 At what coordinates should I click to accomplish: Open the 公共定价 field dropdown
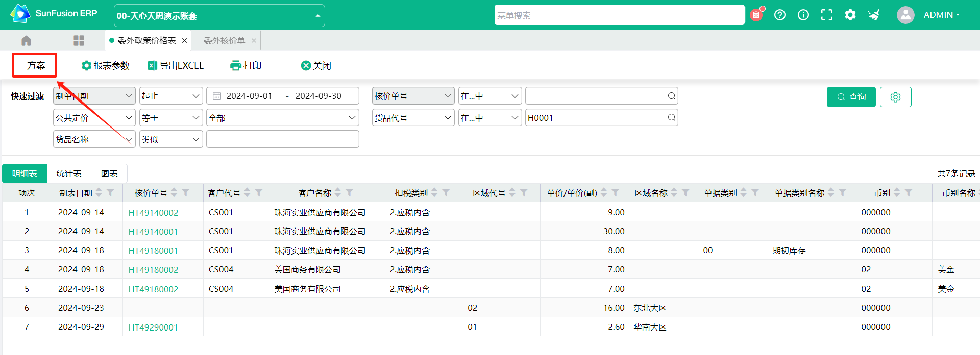point(94,118)
